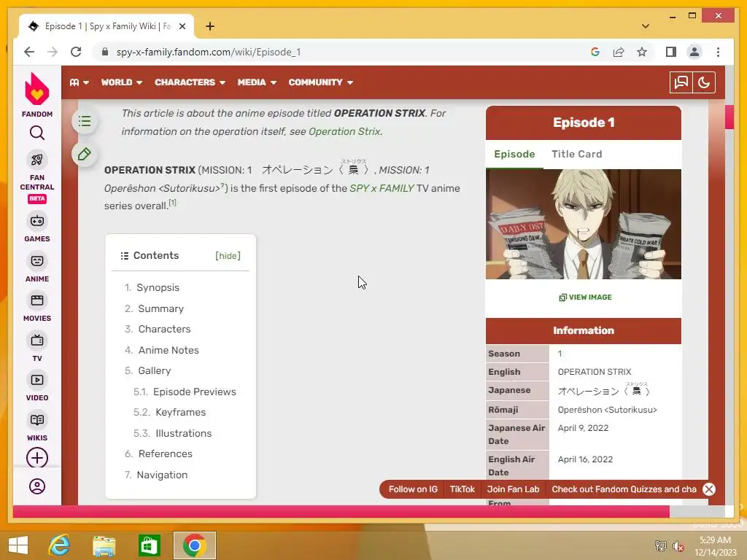Image resolution: width=747 pixels, height=560 pixels.
Task: Jump to Episode Previews subsection
Action: 194,392
